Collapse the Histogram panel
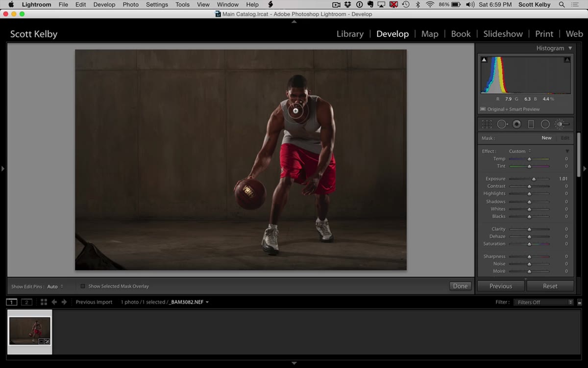This screenshot has height=368, width=588. click(570, 48)
